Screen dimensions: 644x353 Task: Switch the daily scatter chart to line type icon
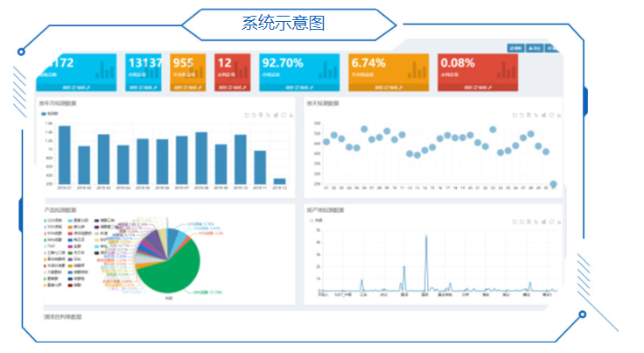(536, 115)
